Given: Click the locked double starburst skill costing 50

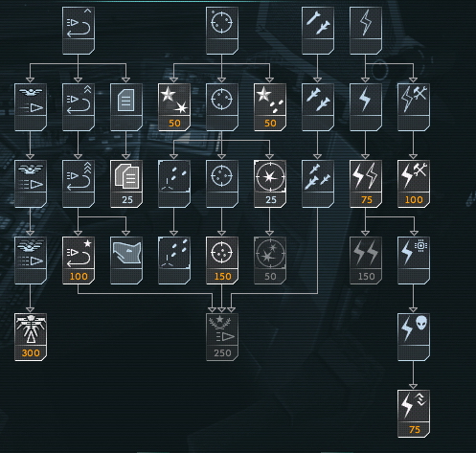Looking at the screenshot, I should coord(270,260).
